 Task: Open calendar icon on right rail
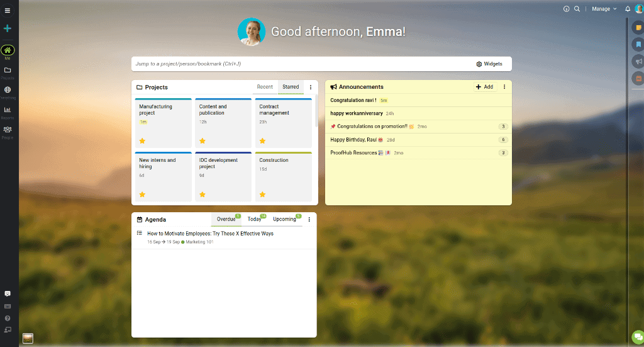pyautogui.click(x=638, y=78)
